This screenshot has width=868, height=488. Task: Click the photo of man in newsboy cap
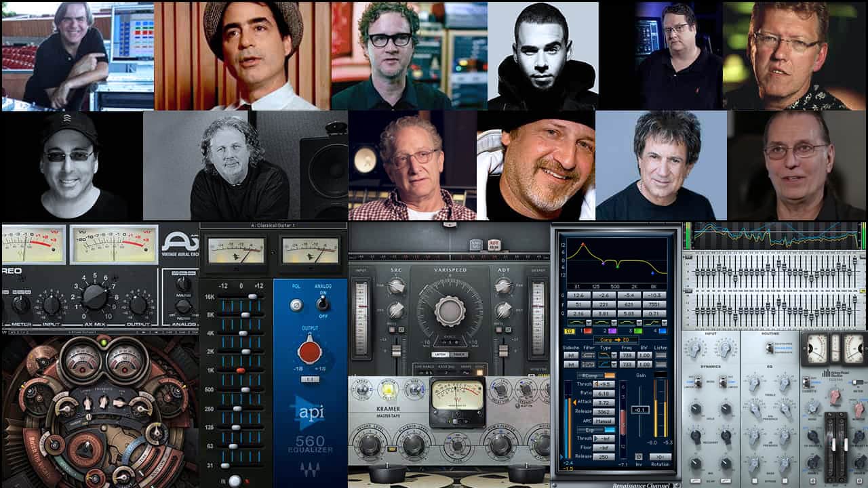243,56
